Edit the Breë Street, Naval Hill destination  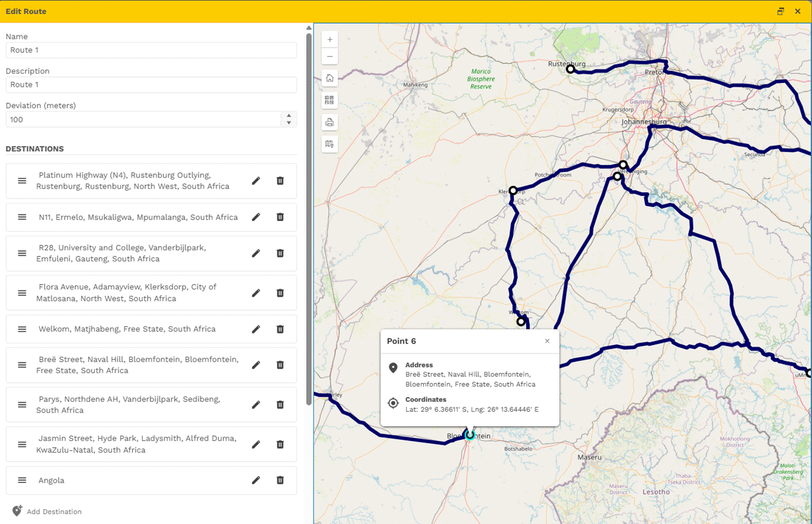[x=256, y=365]
